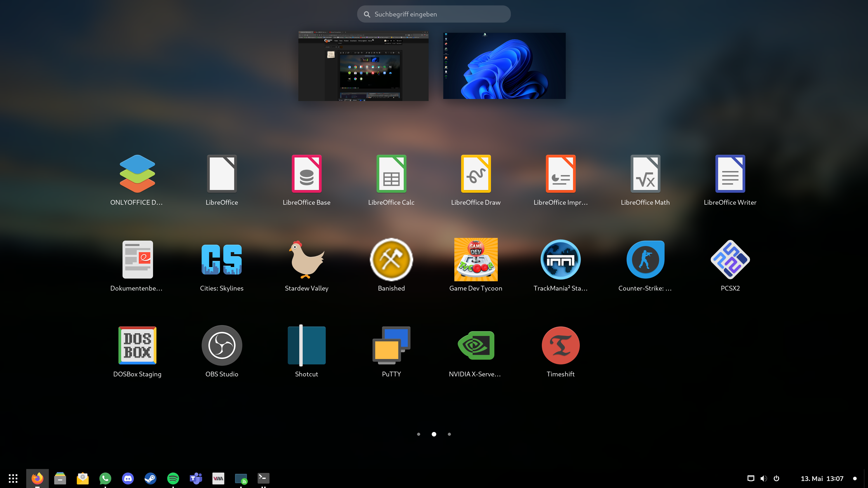Screen dimensions: 868x488
Task: Open the power system menu
Action: tap(776, 478)
